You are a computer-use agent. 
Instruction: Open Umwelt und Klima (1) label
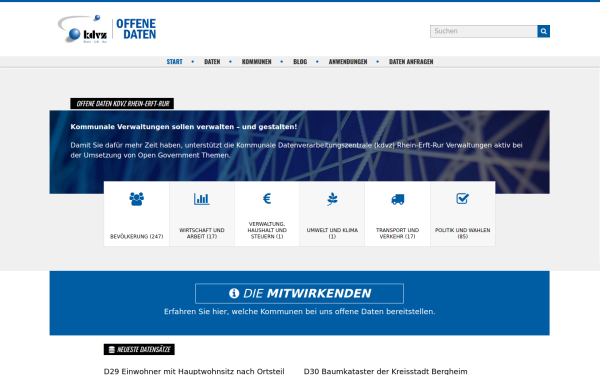click(332, 233)
